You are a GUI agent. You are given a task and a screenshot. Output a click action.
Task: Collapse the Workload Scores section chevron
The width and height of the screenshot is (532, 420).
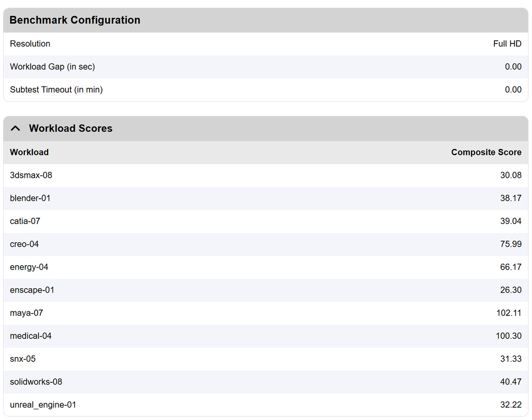(x=16, y=129)
